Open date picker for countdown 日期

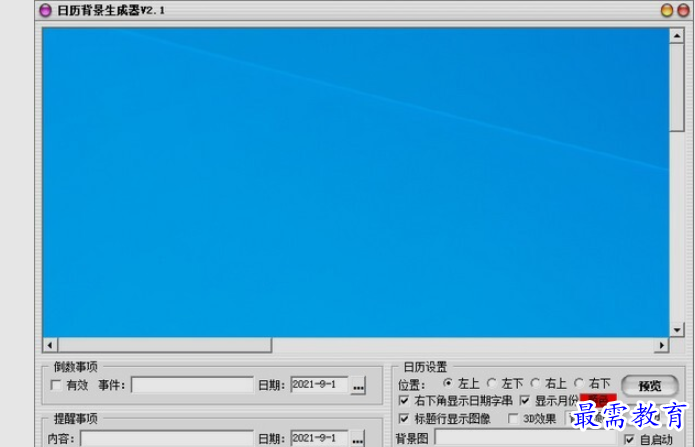point(358,386)
